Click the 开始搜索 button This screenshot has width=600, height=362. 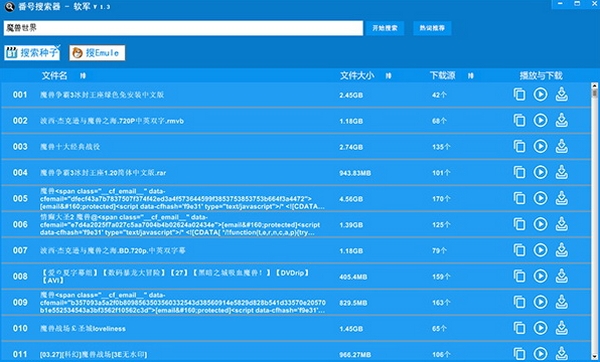(385, 28)
